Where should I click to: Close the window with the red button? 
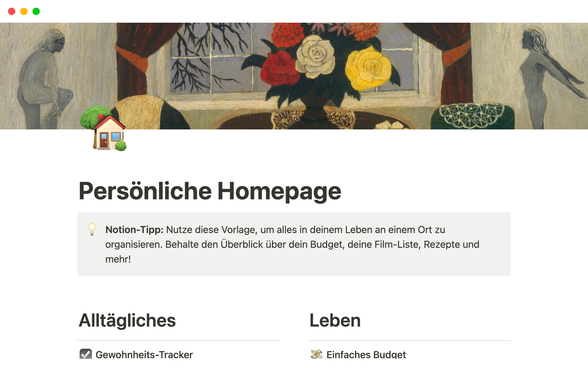tap(12, 11)
